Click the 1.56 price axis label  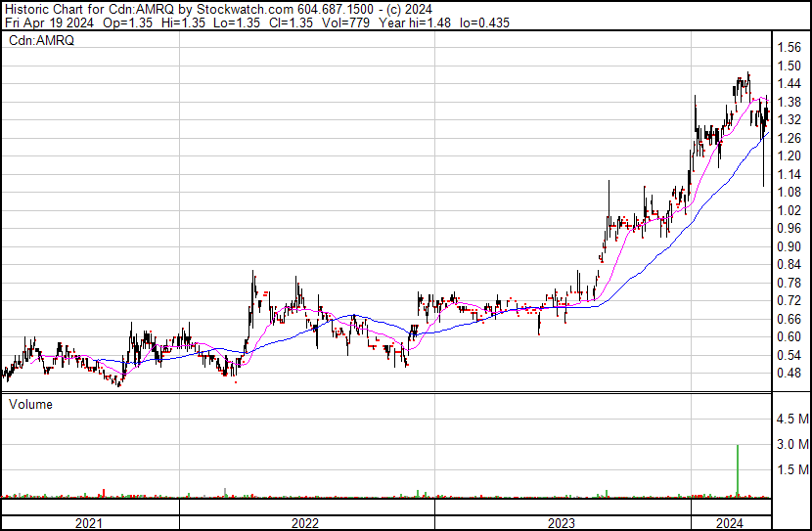(789, 47)
